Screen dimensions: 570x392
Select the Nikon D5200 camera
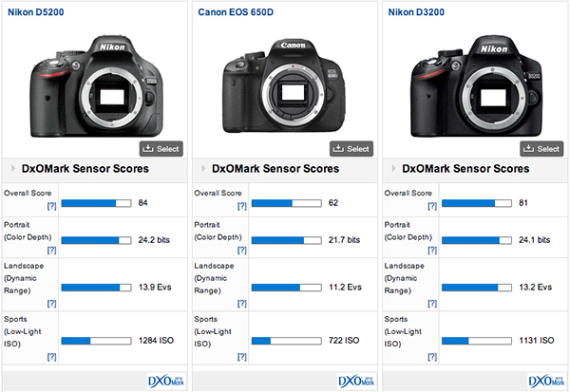point(161,149)
